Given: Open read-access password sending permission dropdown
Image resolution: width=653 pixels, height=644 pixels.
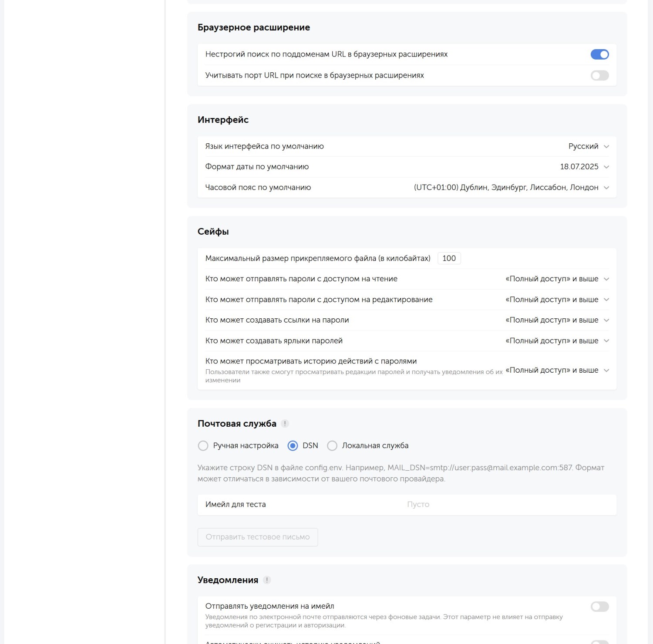Looking at the screenshot, I should [556, 279].
